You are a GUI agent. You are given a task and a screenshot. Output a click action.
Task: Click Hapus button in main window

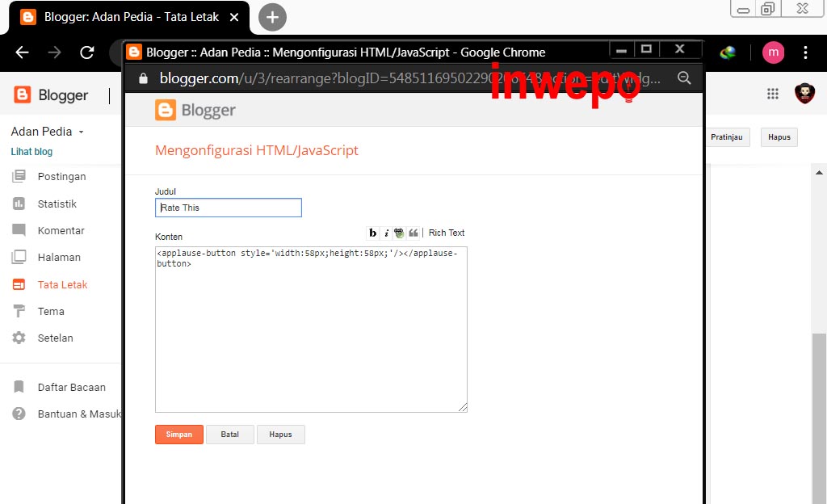[x=779, y=137]
